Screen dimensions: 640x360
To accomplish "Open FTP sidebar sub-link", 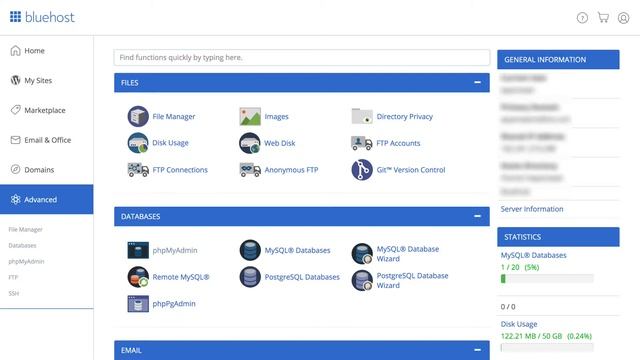I will [x=13, y=277].
